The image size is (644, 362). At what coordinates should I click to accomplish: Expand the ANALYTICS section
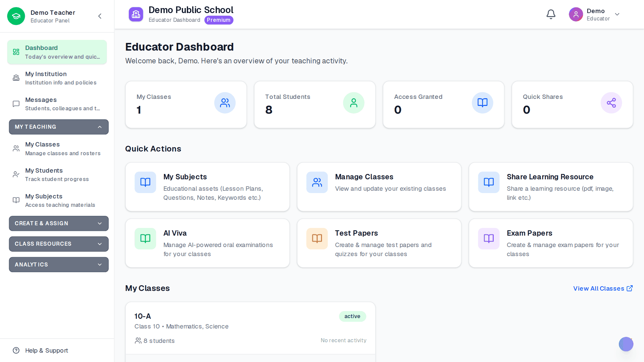point(59,264)
